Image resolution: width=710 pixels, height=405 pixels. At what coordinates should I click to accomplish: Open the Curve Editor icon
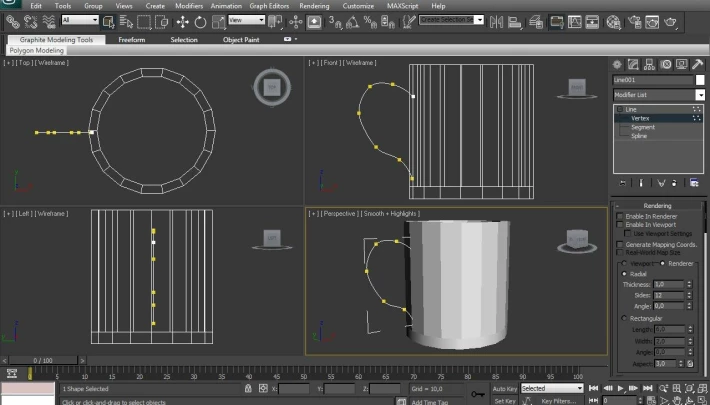pyautogui.click(x=574, y=21)
